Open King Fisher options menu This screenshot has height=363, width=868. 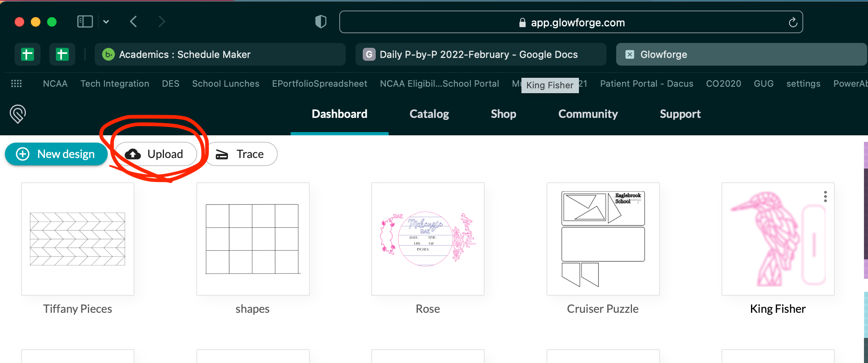click(x=825, y=196)
